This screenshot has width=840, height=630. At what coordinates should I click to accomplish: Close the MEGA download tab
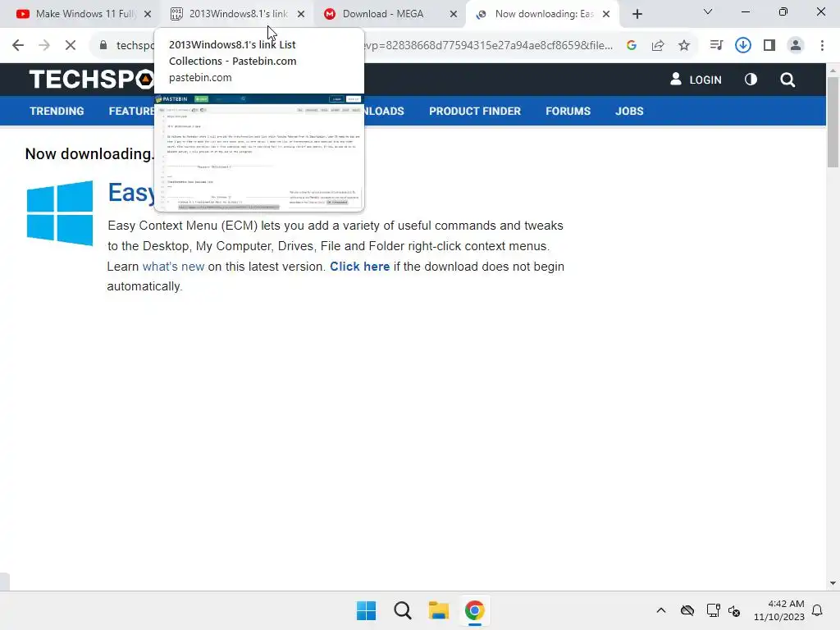(x=454, y=14)
